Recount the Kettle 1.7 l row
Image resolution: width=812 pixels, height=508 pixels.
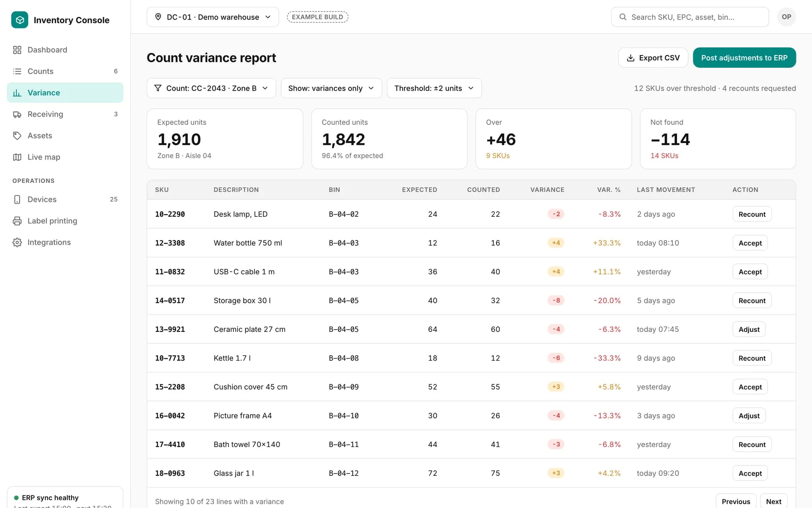(x=752, y=358)
